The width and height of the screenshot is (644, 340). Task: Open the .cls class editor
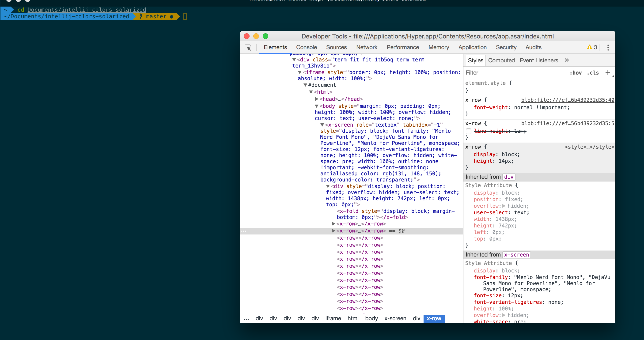click(x=592, y=73)
